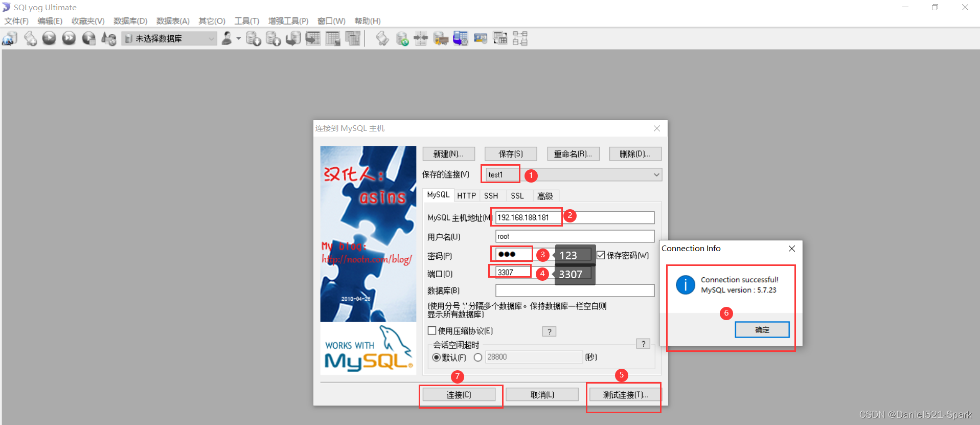980x425 pixels.
Task: Select the custom timeout radio button
Action: 478,357
